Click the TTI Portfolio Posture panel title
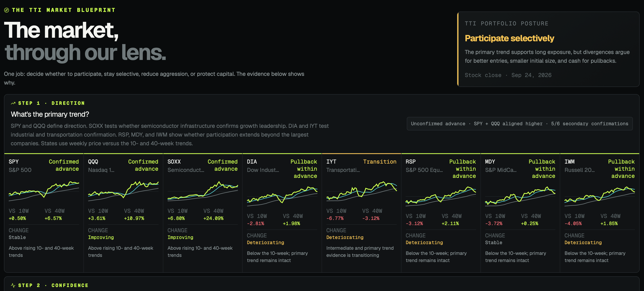Viewport: 644px width, 291px height. click(x=507, y=23)
